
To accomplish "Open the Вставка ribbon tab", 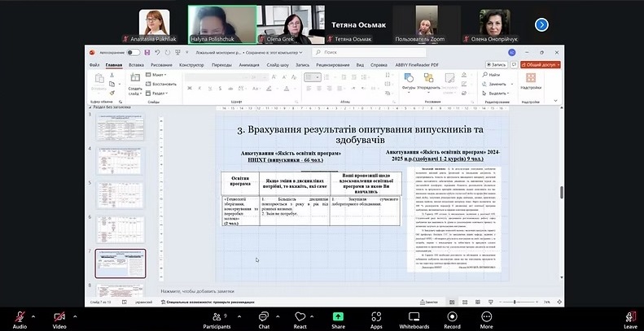I will click(136, 64).
